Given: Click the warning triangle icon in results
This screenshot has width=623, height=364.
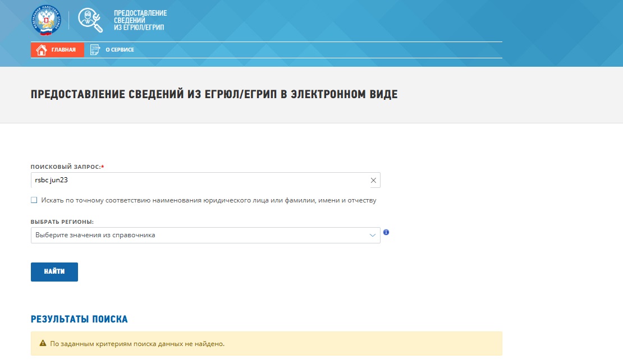Looking at the screenshot, I should pyautogui.click(x=43, y=343).
